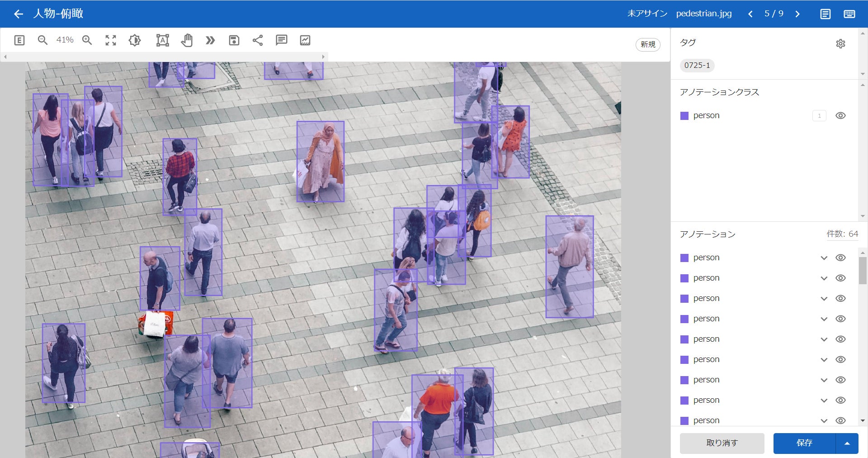Open brightness adjustment tool
This screenshot has height=458, width=868.
[135, 40]
